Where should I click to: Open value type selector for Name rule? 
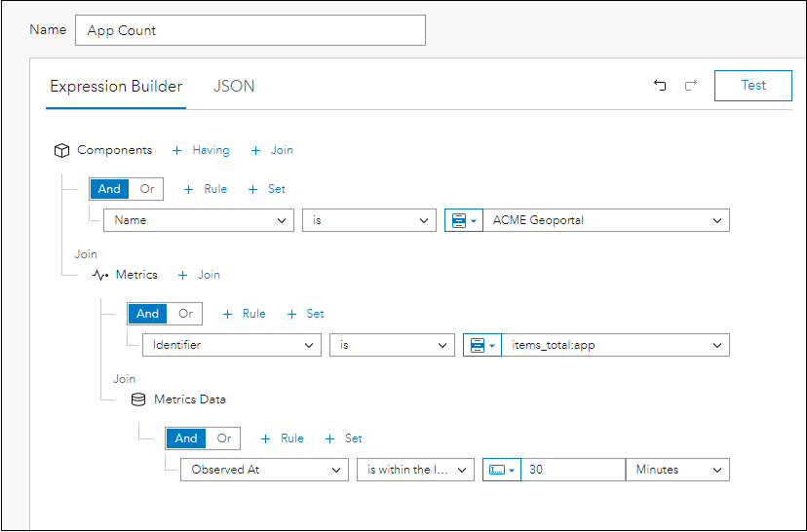[461, 220]
